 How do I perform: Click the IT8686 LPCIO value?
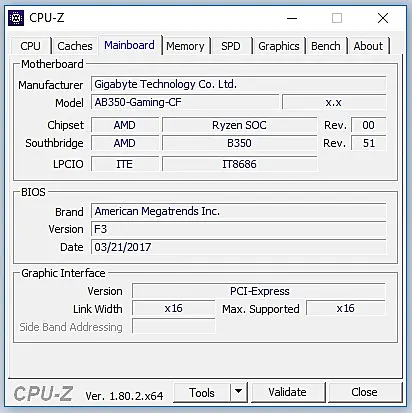click(x=239, y=164)
